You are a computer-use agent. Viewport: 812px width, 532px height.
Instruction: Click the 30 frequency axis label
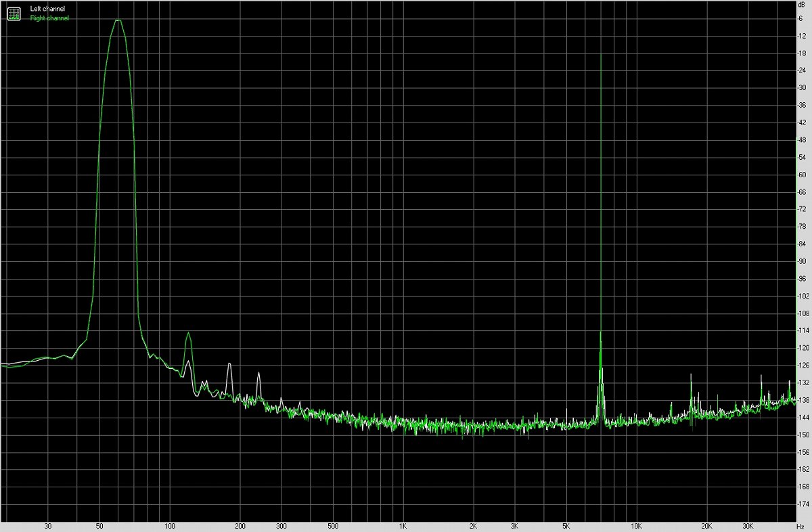47,525
